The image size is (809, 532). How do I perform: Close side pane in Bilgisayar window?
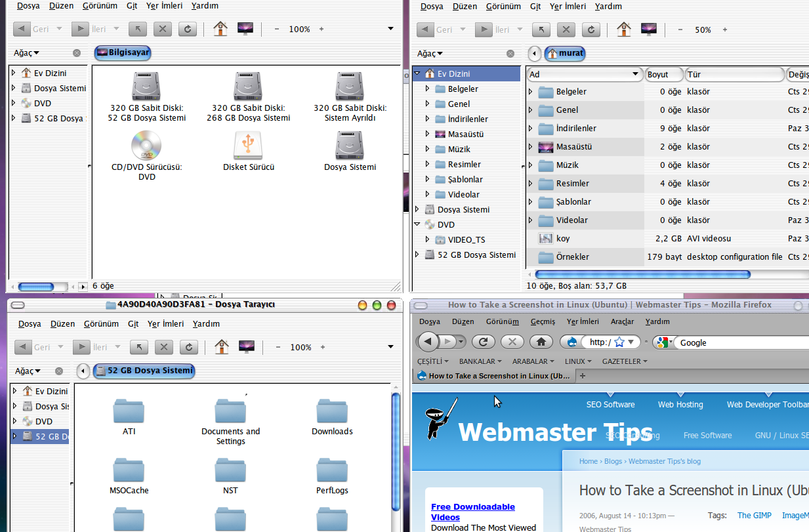point(77,53)
